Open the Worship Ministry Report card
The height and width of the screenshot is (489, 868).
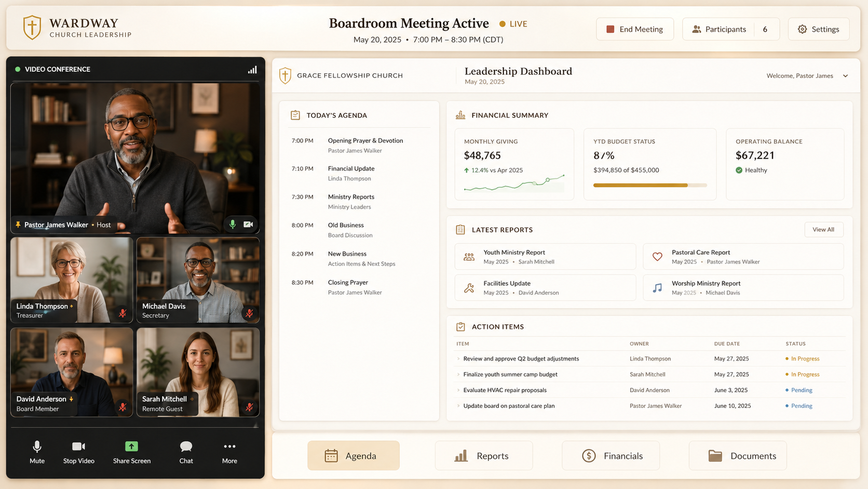click(743, 288)
